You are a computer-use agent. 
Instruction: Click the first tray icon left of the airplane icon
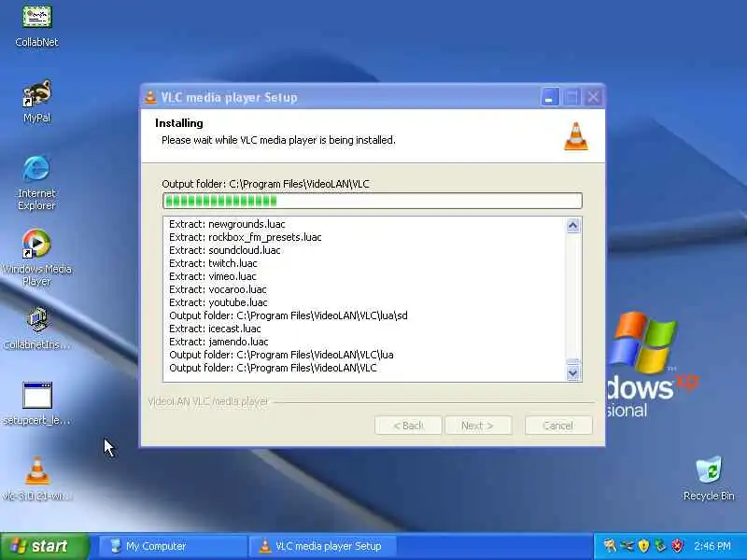pos(610,546)
